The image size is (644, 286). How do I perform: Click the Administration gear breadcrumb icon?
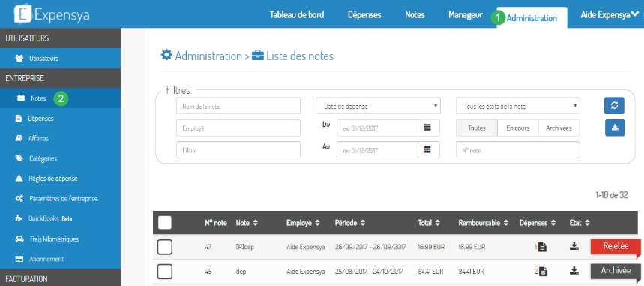166,55
